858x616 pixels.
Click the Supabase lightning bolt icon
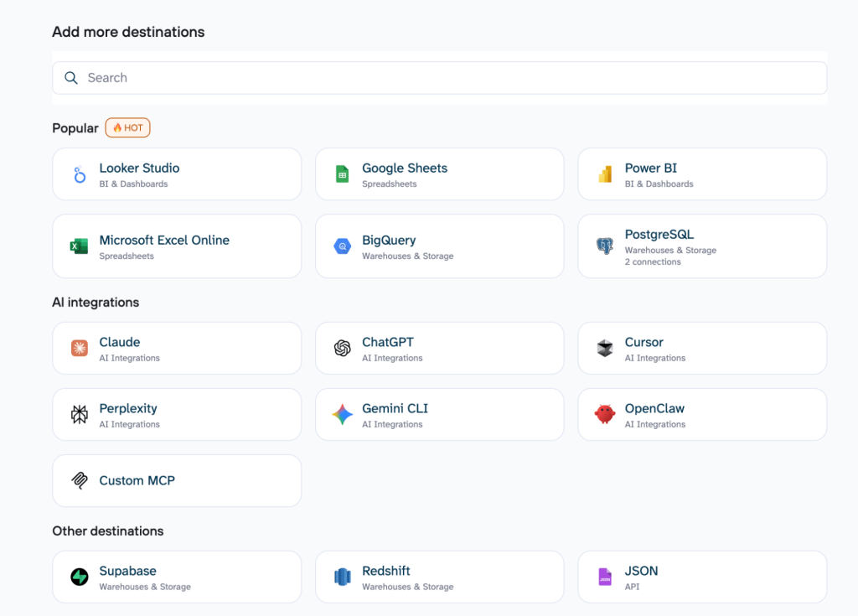click(80, 577)
